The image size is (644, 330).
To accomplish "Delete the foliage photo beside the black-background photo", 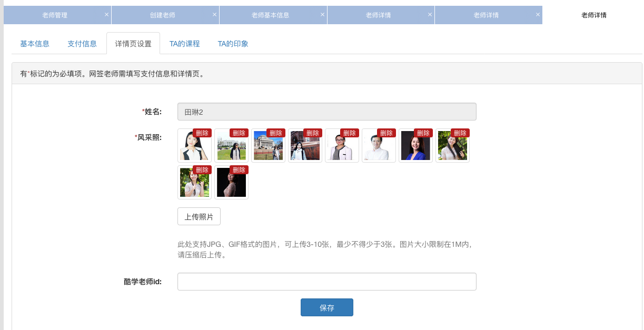I will [x=202, y=170].
